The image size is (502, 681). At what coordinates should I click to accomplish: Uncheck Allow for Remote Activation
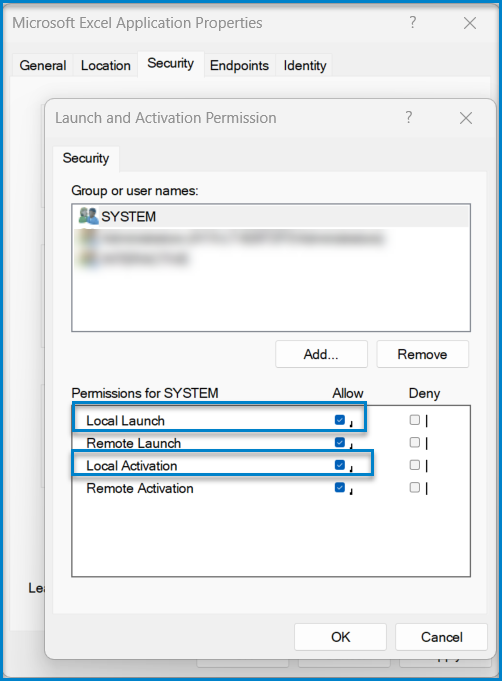tap(340, 487)
